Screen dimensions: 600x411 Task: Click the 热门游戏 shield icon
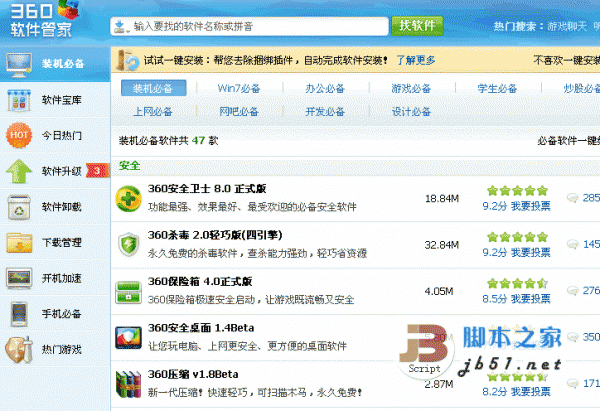click(19, 349)
